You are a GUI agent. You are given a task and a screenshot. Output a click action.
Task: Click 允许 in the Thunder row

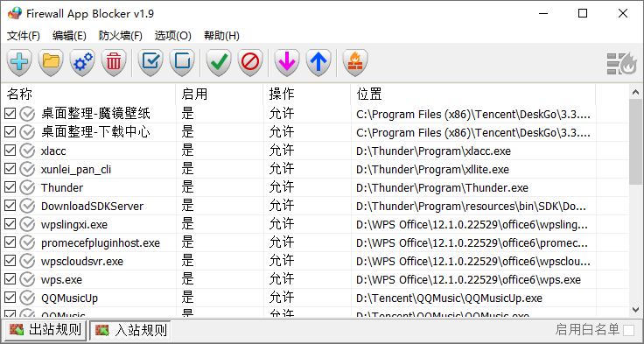[282, 187]
